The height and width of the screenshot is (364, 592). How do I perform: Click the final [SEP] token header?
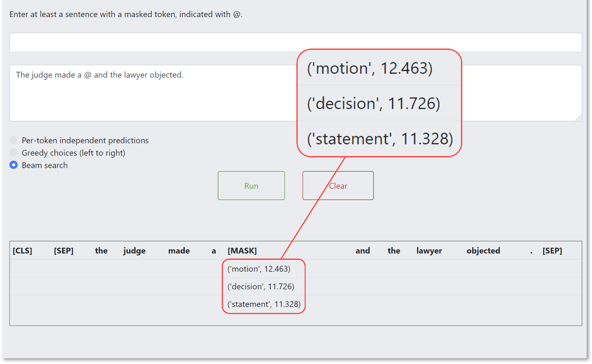pyautogui.click(x=552, y=251)
